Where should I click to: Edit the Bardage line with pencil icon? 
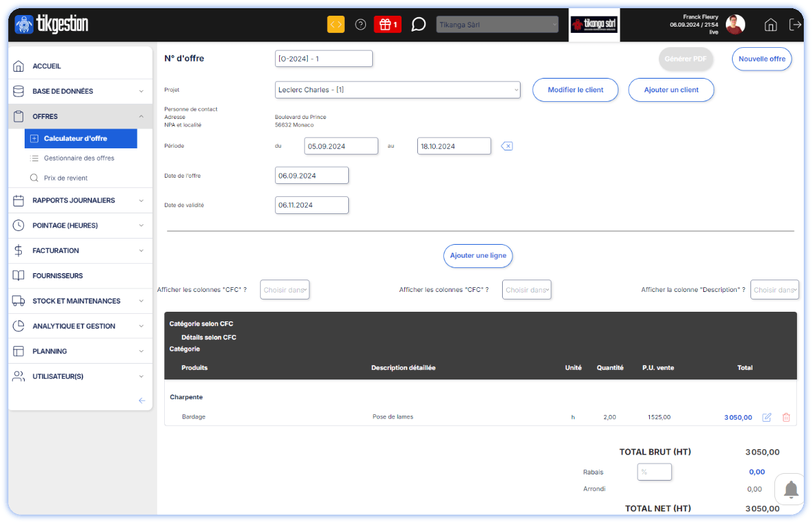coord(767,417)
